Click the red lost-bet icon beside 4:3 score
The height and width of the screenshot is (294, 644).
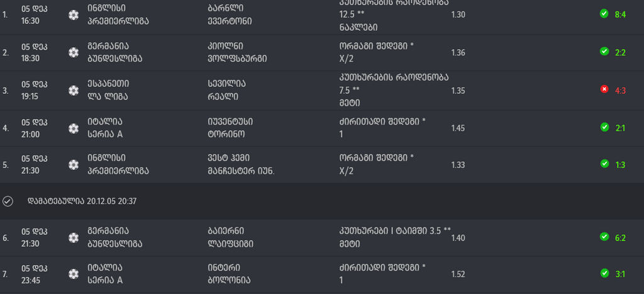[x=604, y=90]
